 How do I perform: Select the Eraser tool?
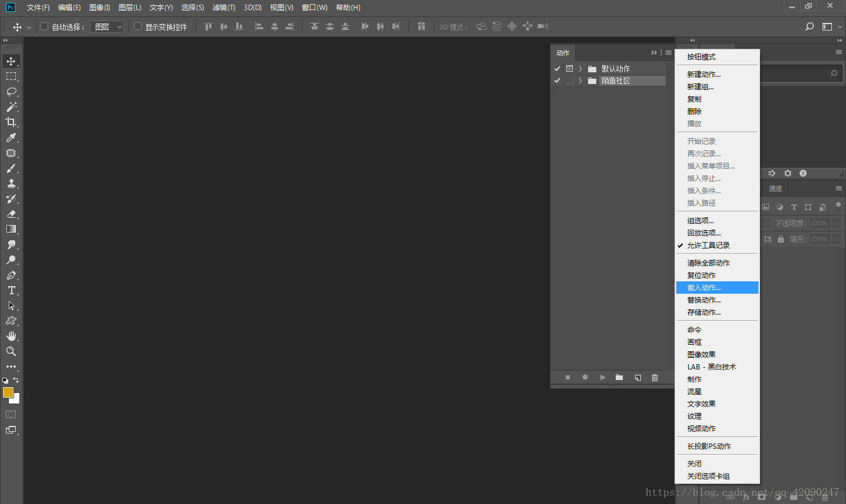click(11, 214)
